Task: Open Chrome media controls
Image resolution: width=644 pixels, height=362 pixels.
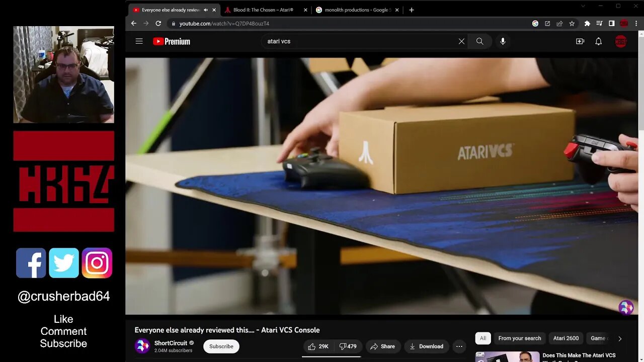Action: (x=599, y=24)
